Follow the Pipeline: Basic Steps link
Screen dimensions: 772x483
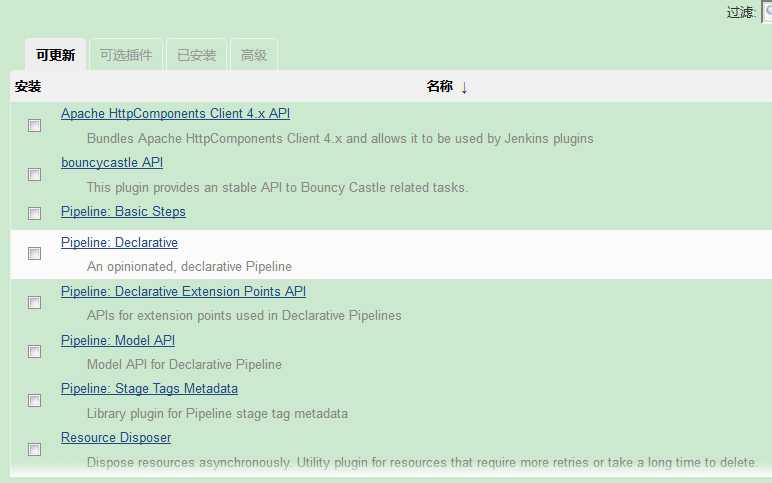(x=123, y=212)
